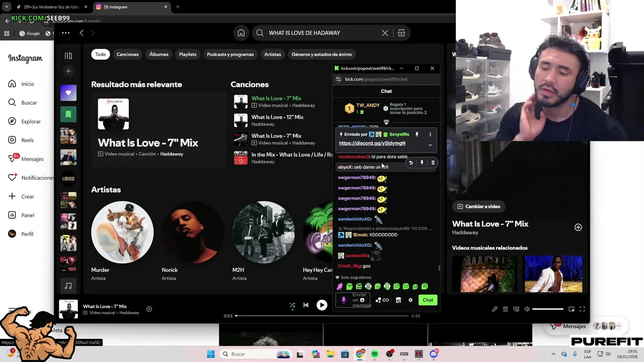Open Windows Start menu
This screenshot has width=644, height=362.
pos(210,354)
